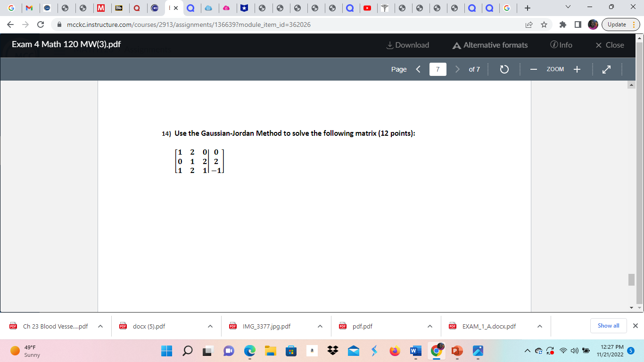
Task: Close the active browser tab
Action: click(176, 8)
